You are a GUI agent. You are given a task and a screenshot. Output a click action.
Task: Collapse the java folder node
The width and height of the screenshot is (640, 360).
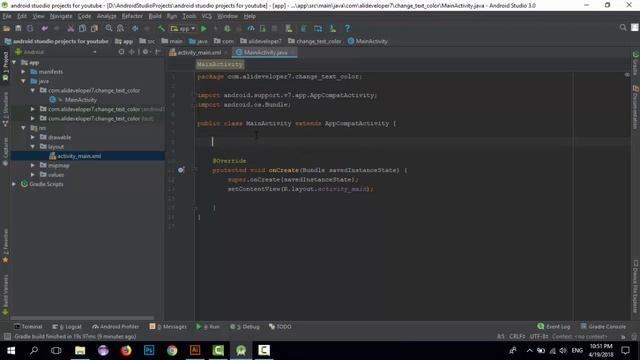click(23, 81)
